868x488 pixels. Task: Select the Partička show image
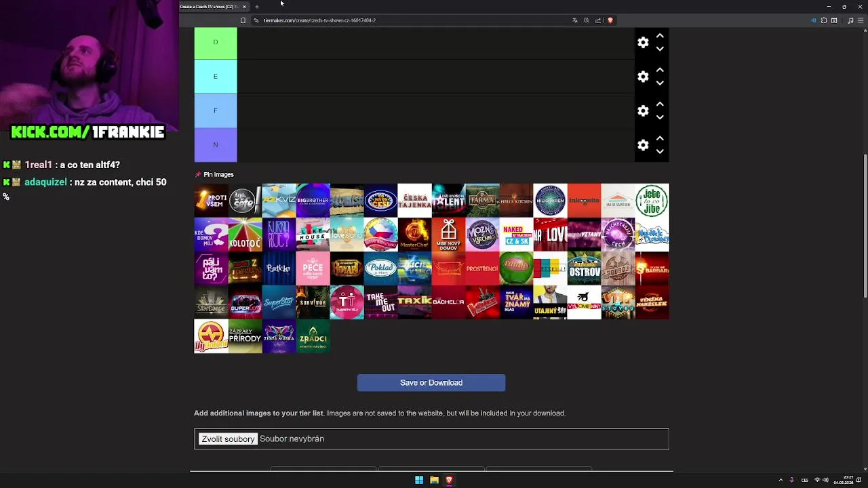tap(279, 268)
